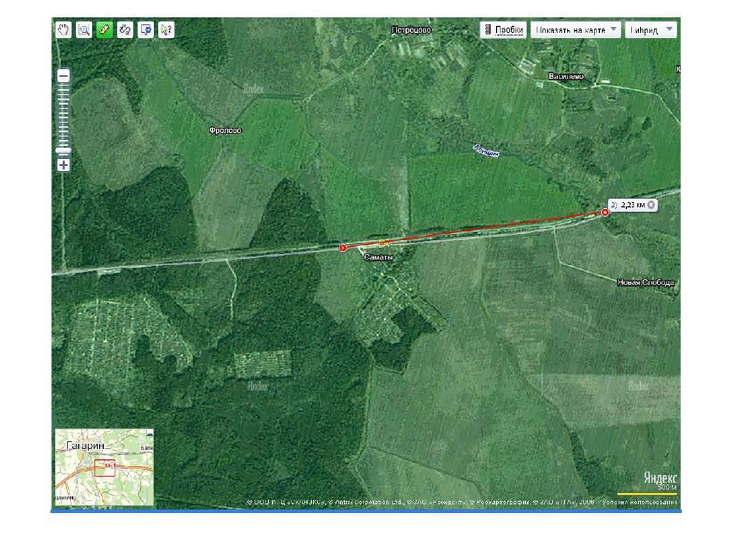
Task: Click the Яндекс logo
Action: pos(660,477)
